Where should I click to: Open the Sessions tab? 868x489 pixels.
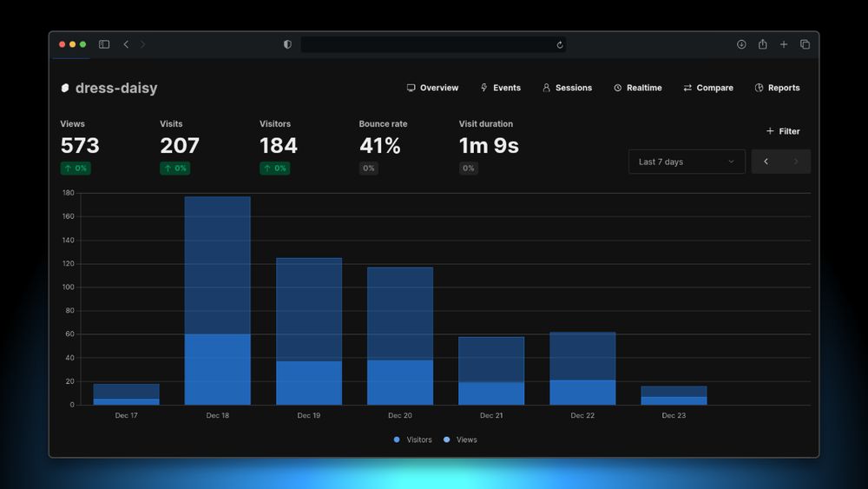tap(567, 88)
